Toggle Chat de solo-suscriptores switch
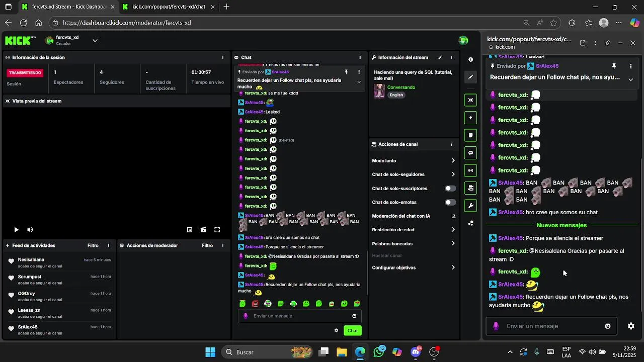The width and height of the screenshot is (644, 362). click(x=450, y=189)
